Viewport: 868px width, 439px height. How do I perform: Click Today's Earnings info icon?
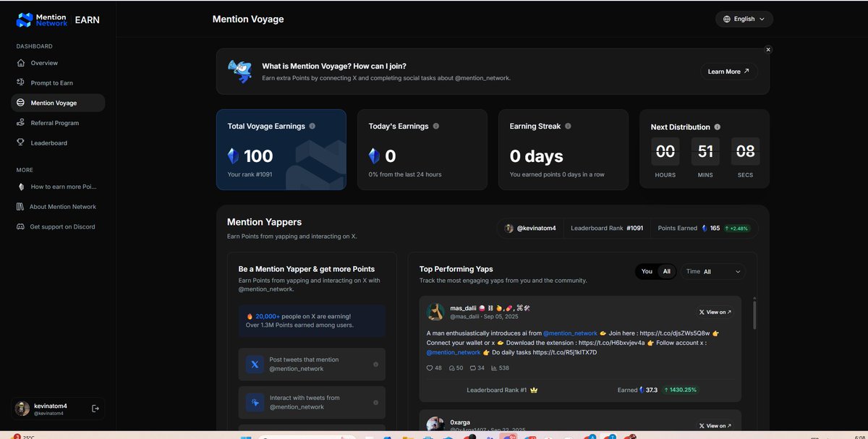435,126
